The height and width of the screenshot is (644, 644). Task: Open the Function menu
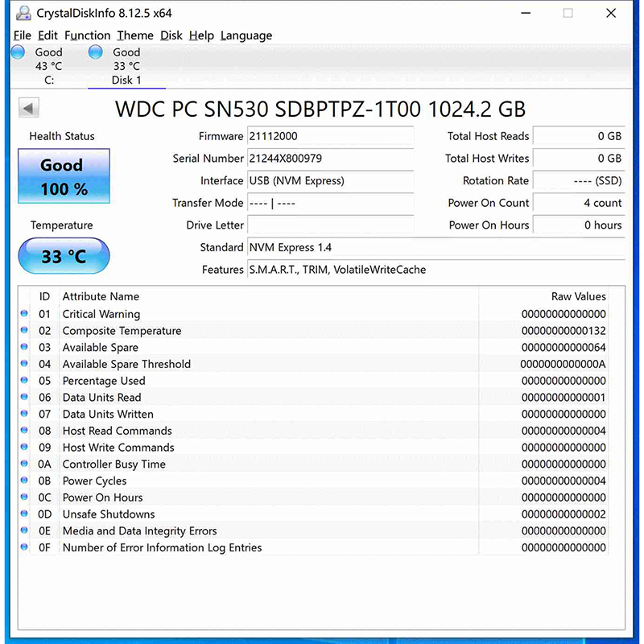pyautogui.click(x=88, y=35)
